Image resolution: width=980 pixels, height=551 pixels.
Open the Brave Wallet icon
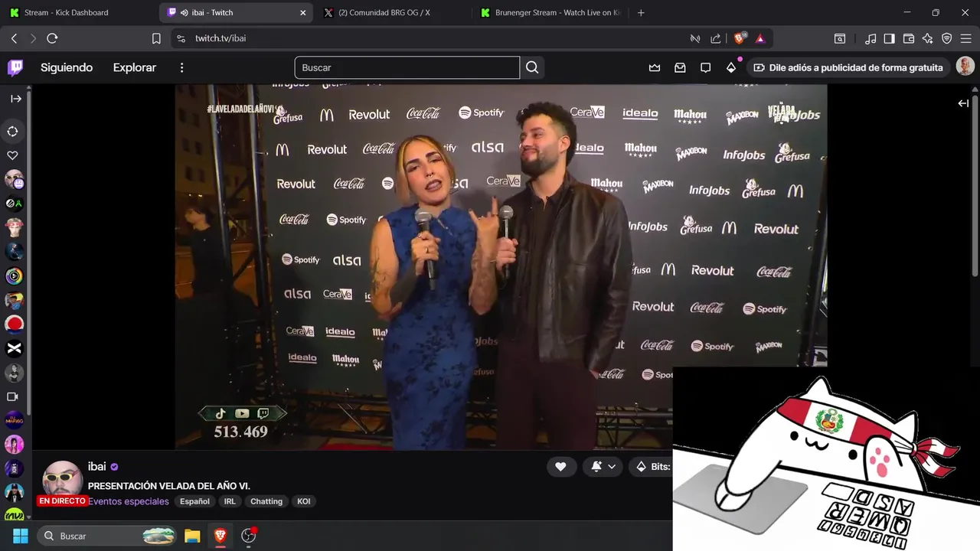pyautogui.click(x=909, y=38)
